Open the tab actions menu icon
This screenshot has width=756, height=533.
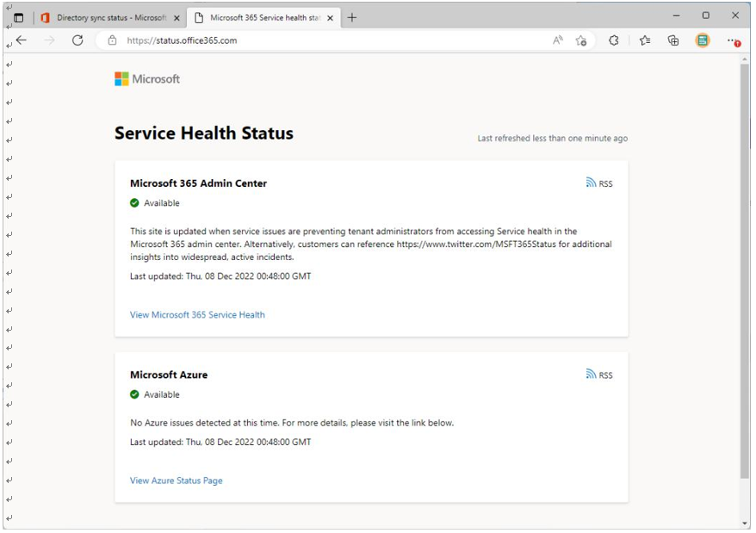pos(18,18)
